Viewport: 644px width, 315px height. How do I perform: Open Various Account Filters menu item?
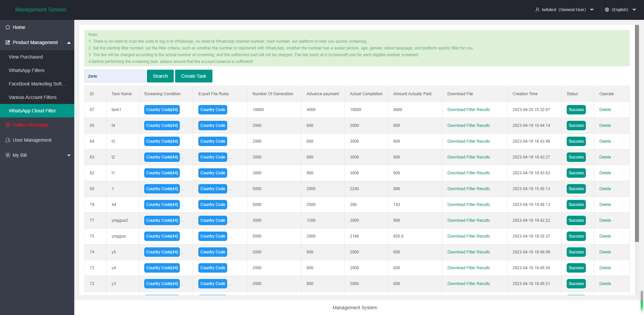(x=37, y=97)
